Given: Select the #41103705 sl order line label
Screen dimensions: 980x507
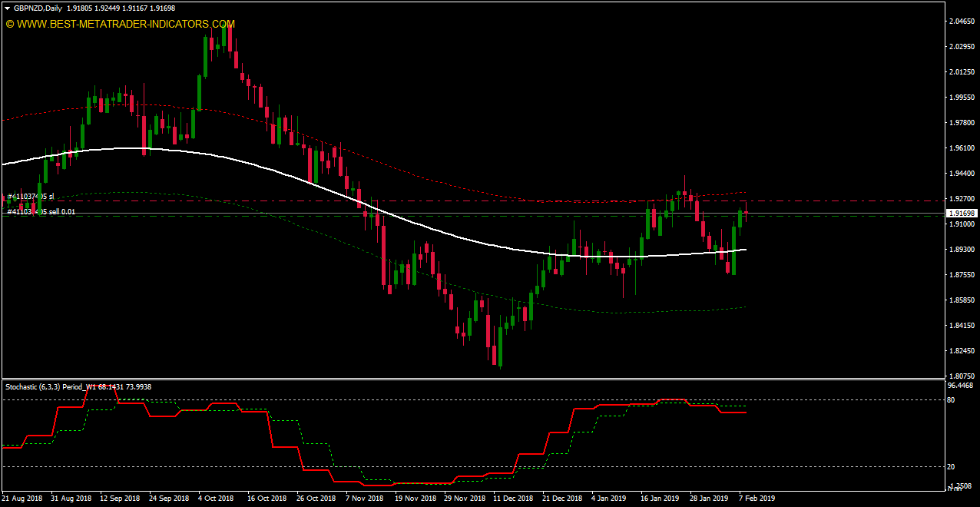Looking at the screenshot, I should [x=31, y=197].
